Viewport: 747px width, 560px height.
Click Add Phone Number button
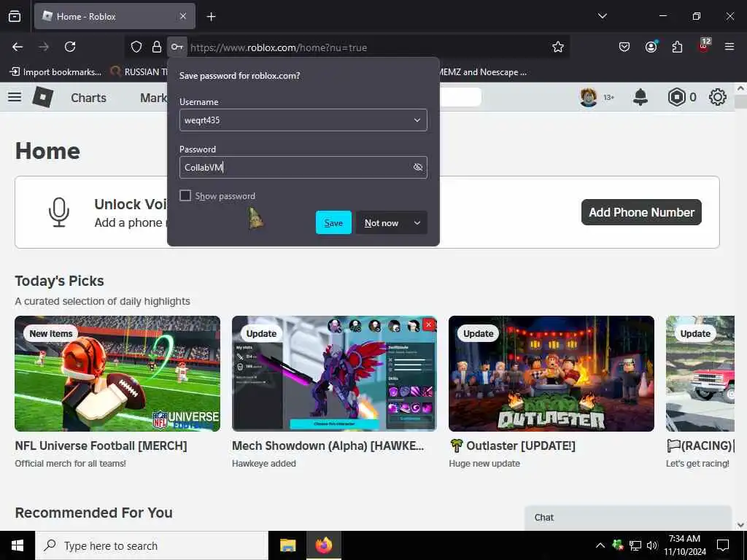[641, 212]
